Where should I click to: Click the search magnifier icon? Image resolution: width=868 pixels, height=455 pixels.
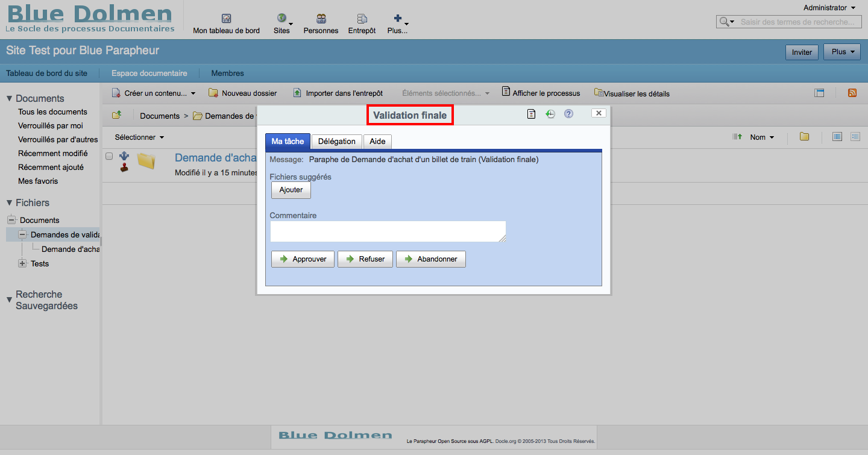(x=724, y=22)
